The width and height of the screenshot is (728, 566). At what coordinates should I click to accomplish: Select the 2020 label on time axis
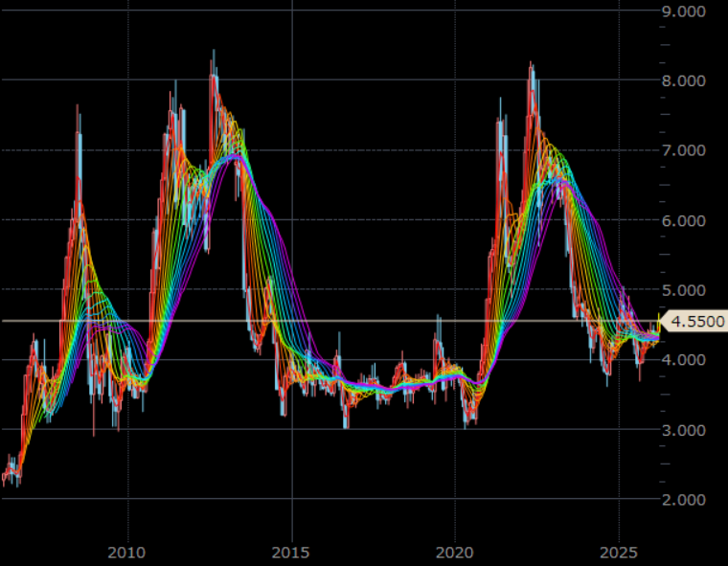click(454, 552)
